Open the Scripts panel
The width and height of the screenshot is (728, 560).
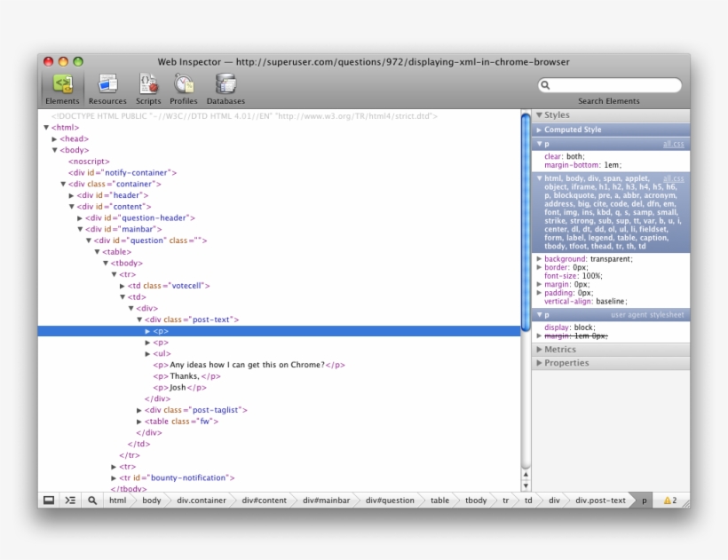pos(148,84)
